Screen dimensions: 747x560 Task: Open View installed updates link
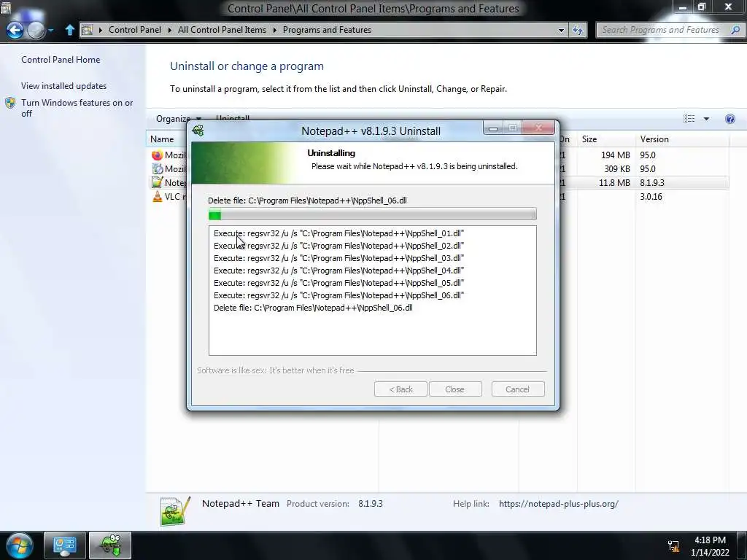64,86
